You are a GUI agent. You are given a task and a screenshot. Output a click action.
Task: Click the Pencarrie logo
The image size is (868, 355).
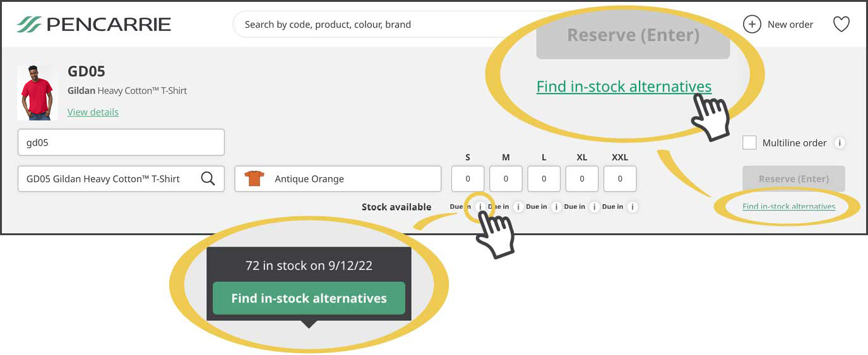coord(94,25)
